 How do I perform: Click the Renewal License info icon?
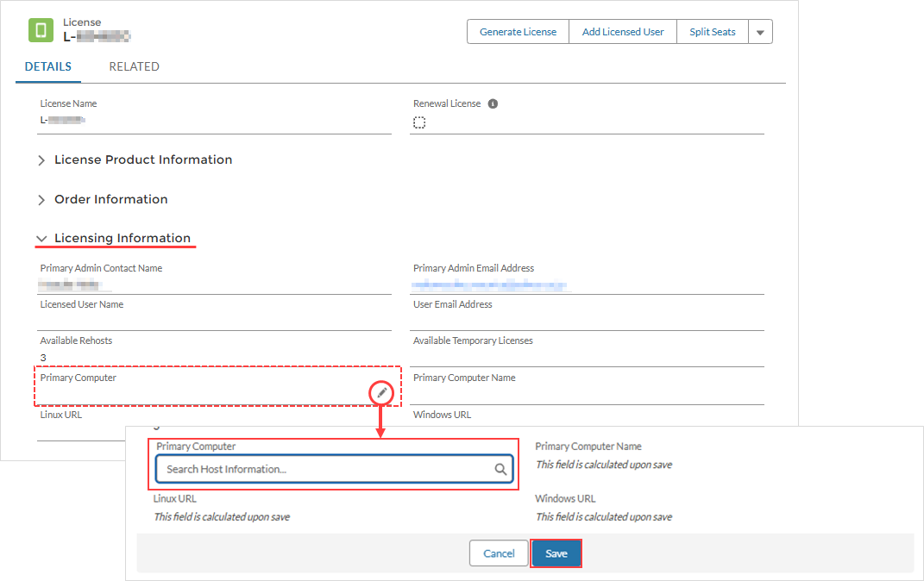pyautogui.click(x=493, y=103)
